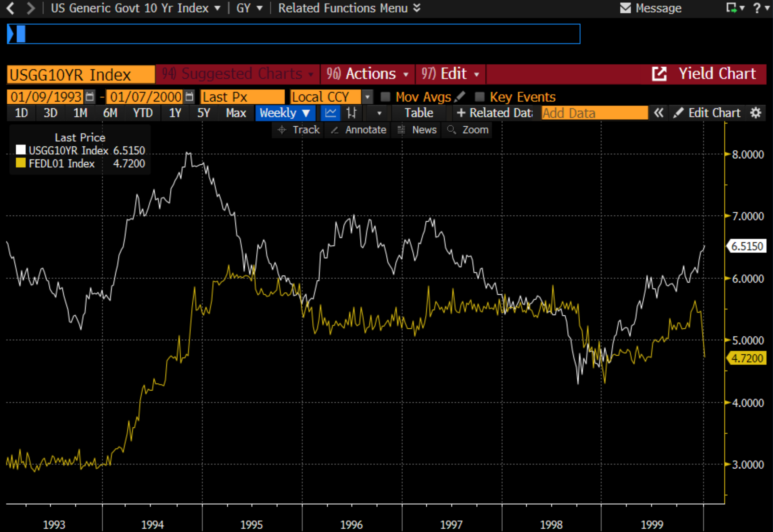Image resolution: width=773 pixels, height=532 pixels.
Task: Expand the Local CCY currency dropdown
Action: pos(367,97)
